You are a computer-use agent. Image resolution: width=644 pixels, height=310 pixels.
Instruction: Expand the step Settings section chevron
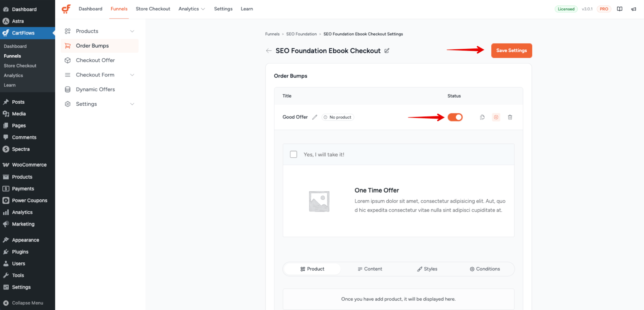click(132, 104)
